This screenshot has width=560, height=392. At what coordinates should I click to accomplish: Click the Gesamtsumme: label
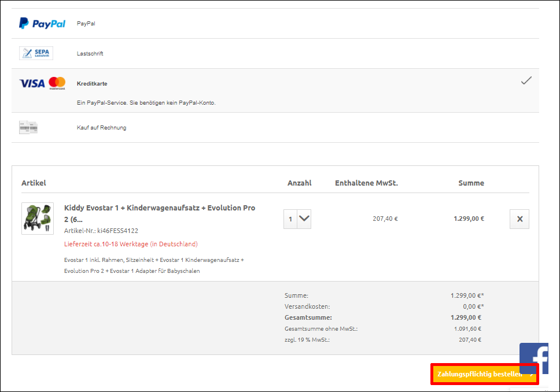(x=308, y=318)
